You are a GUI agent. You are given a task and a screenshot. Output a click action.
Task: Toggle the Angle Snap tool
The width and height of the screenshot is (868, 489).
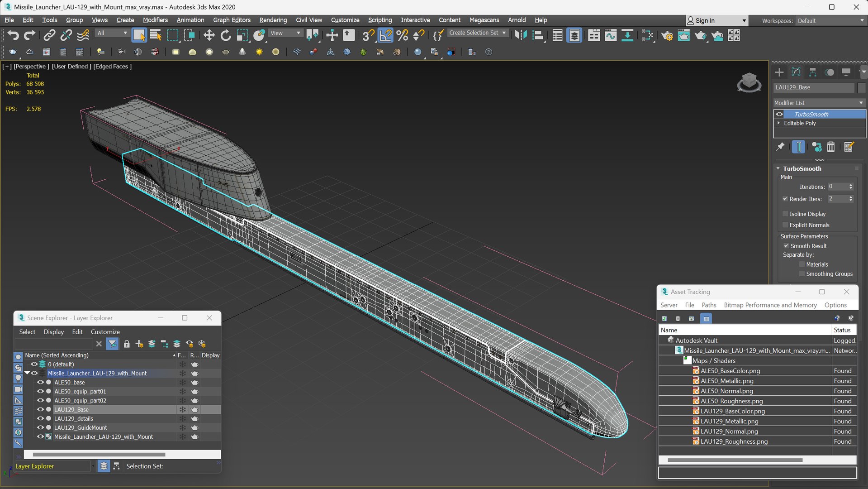(x=385, y=35)
